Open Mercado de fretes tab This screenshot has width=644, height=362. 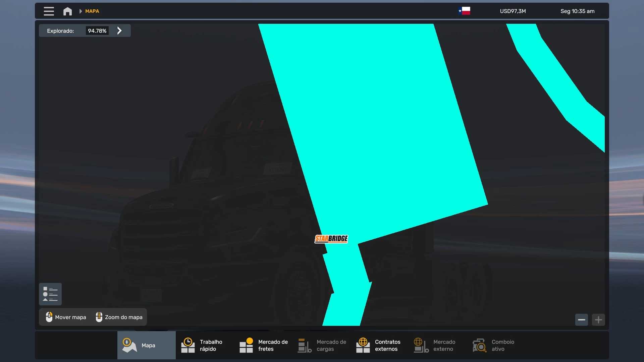click(263, 345)
